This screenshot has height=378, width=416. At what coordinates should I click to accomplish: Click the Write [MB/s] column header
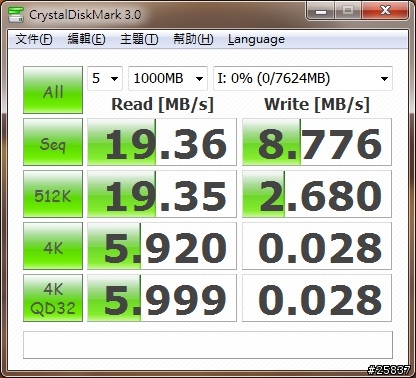(x=317, y=104)
